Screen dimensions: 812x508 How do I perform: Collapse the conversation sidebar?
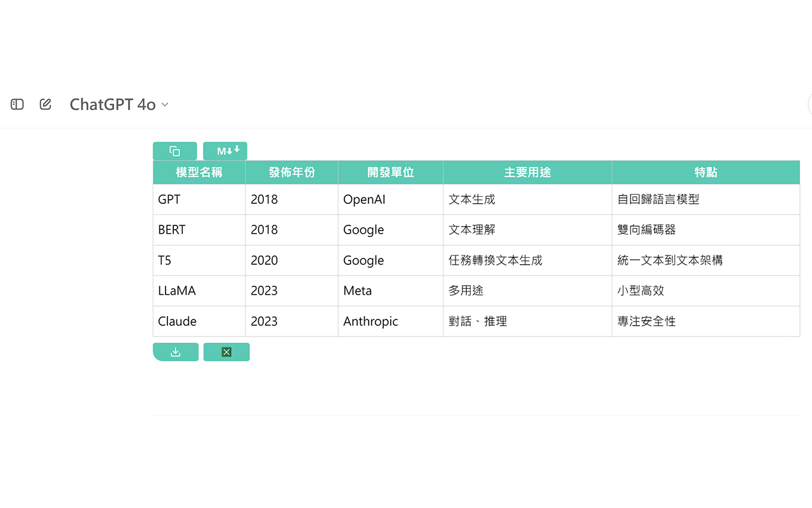click(16, 104)
